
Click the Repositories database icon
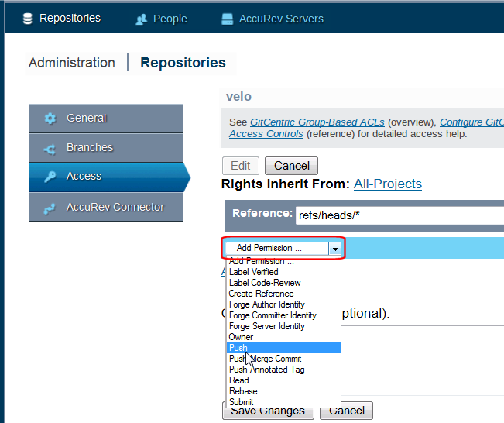coord(28,18)
